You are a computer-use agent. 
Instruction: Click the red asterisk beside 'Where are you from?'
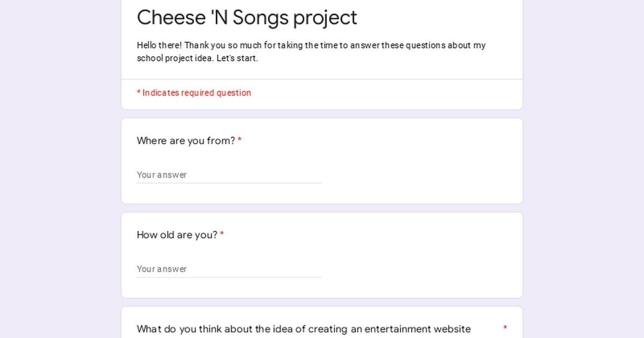(x=239, y=141)
